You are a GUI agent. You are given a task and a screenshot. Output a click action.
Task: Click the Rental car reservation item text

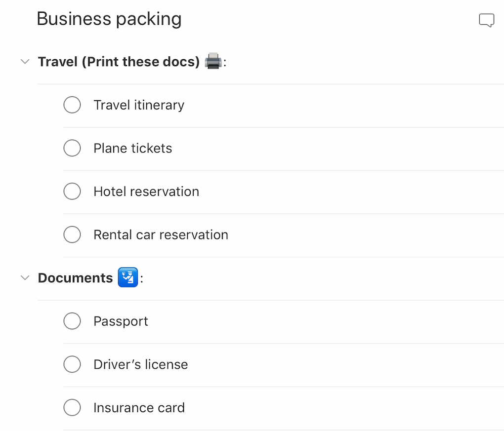click(x=160, y=235)
